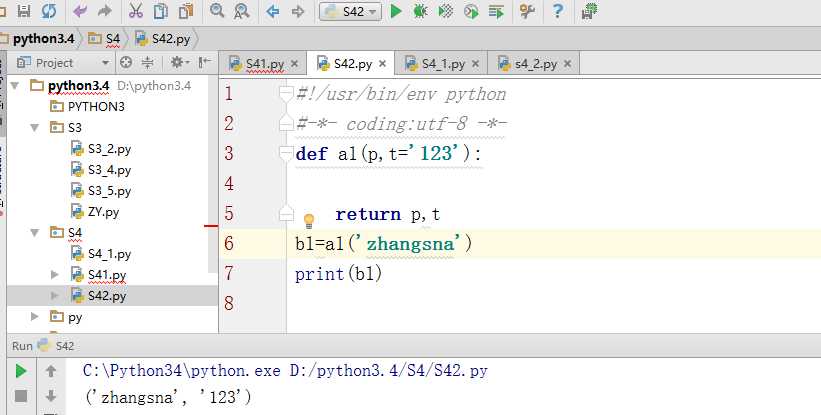This screenshot has height=415, width=821.
Task: Expand the S41.py tree node
Action: pyautogui.click(x=55, y=274)
